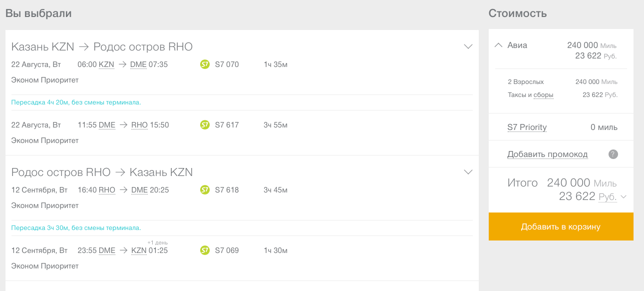Open the S7 Priority link
Screen dimensions: 644x291
pyautogui.click(x=527, y=127)
